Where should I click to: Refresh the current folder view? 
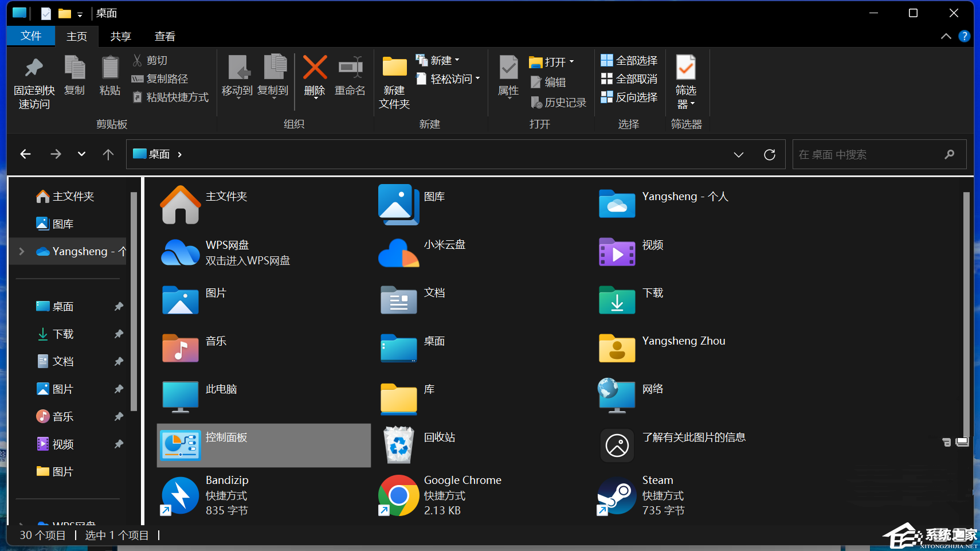tap(770, 154)
